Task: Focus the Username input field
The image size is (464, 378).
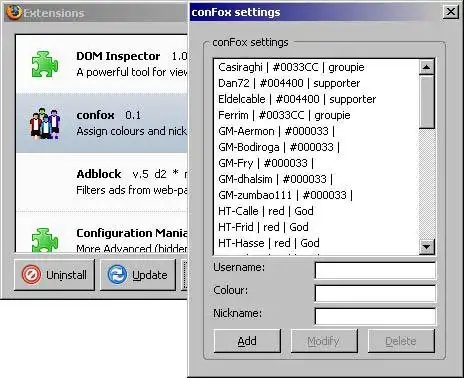Action: (375, 270)
